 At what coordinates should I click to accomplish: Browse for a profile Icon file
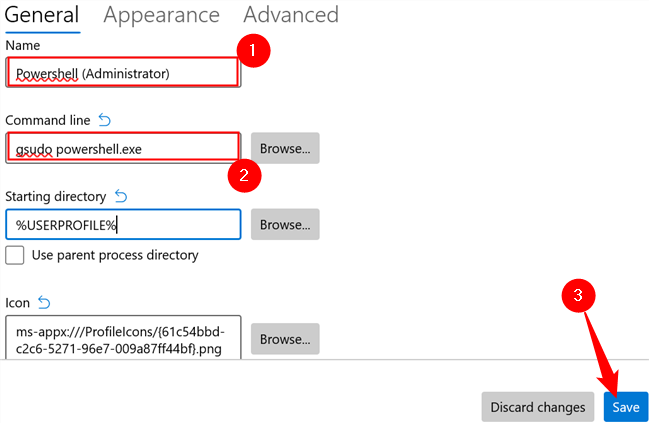(x=285, y=339)
